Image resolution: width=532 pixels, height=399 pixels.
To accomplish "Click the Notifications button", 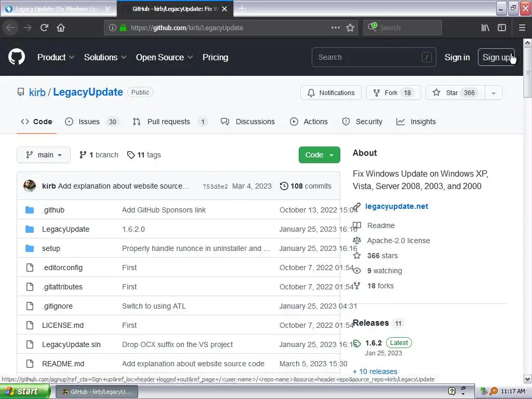I will point(331,93).
